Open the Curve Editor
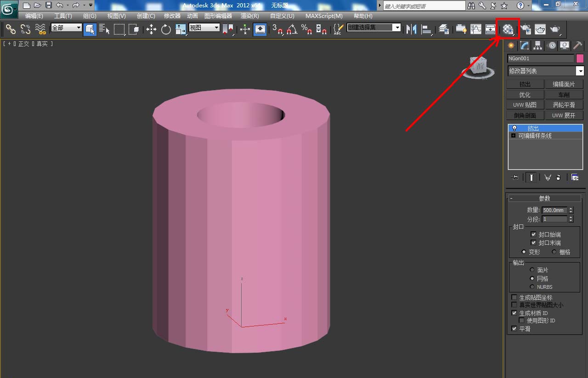588x378 pixels. tap(476, 29)
